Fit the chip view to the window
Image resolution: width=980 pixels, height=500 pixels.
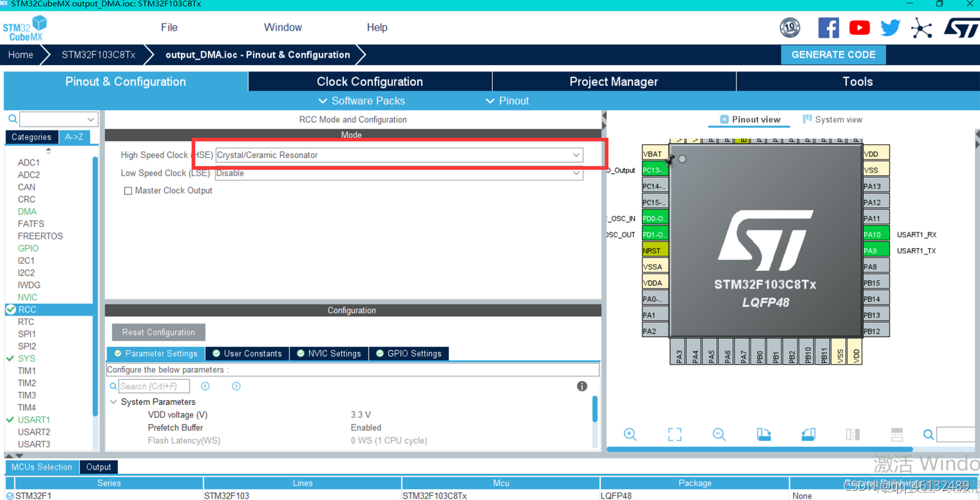[674, 434]
